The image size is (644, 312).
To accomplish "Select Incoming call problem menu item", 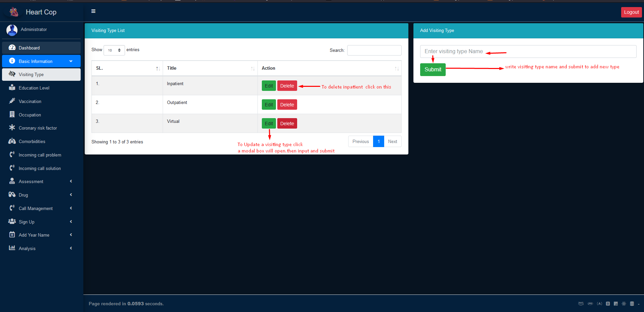I will (40, 155).
